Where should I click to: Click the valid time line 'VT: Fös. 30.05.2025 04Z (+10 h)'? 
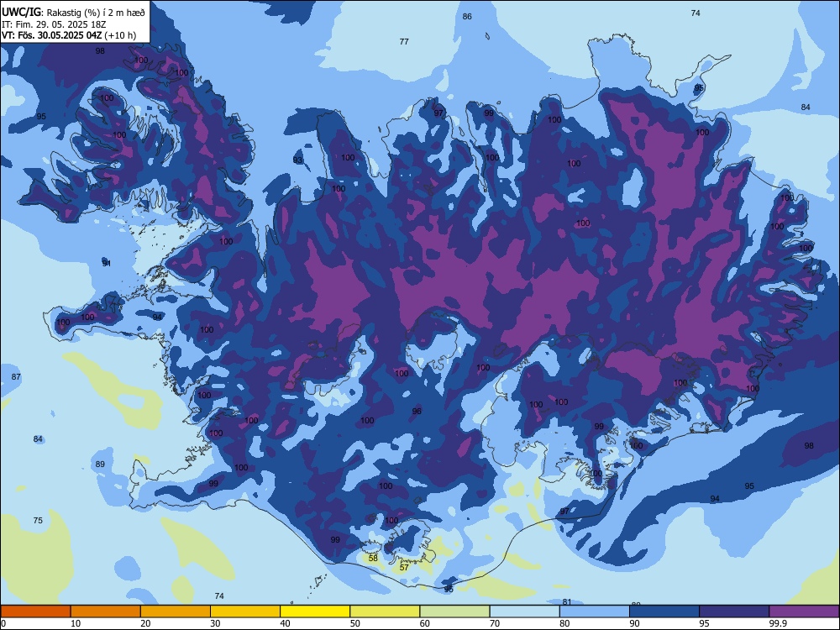coord(69,35)
